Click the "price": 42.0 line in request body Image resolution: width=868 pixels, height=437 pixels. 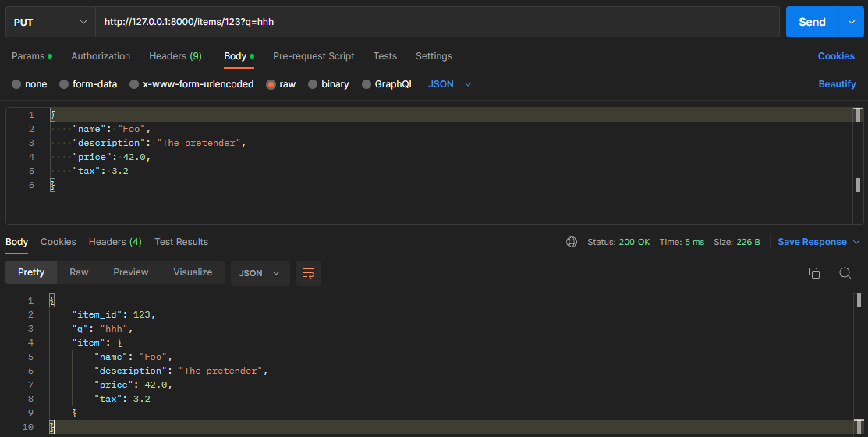tap(112, 157)
